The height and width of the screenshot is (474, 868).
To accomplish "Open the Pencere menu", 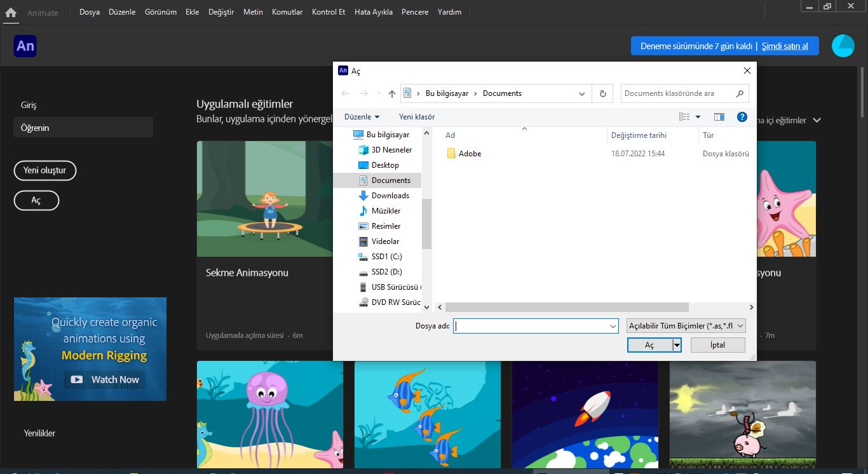I will 415,12.
